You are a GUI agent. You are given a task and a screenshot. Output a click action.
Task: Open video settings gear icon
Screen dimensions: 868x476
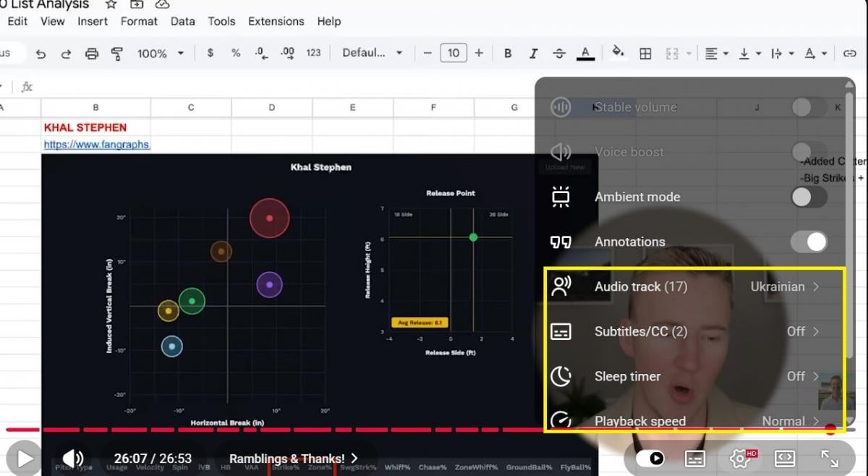739,459
